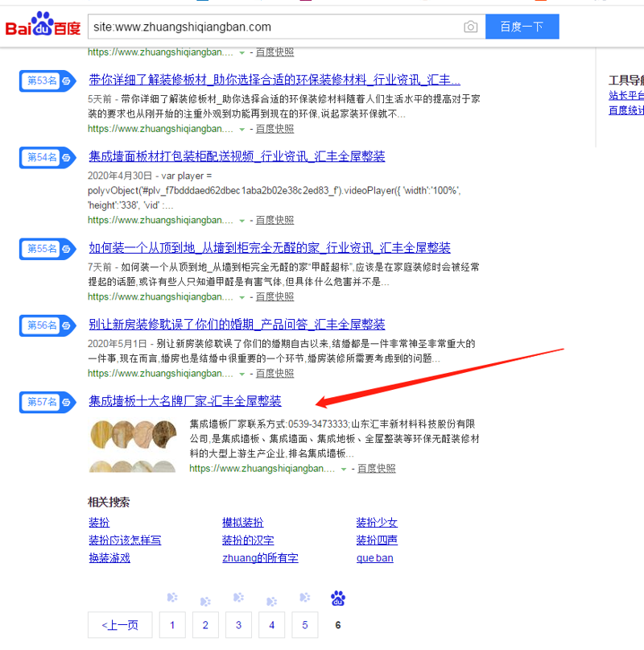The height and width of the screenshot is (650, 644).
Task: Open camera image search in search box
Action: coord(470,27)
